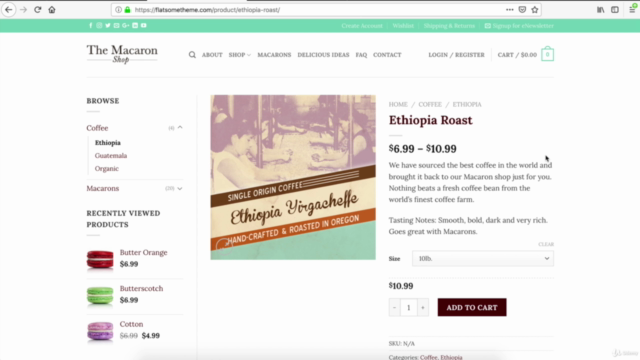Click CLEAR size selection link

point(546,244)
